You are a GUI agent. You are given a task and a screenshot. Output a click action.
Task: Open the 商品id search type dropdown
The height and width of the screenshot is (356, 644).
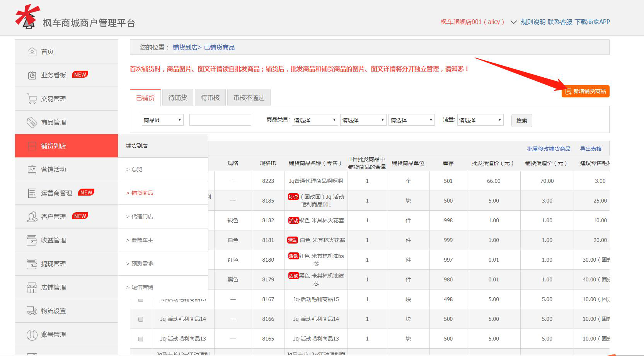click(162, 120)
